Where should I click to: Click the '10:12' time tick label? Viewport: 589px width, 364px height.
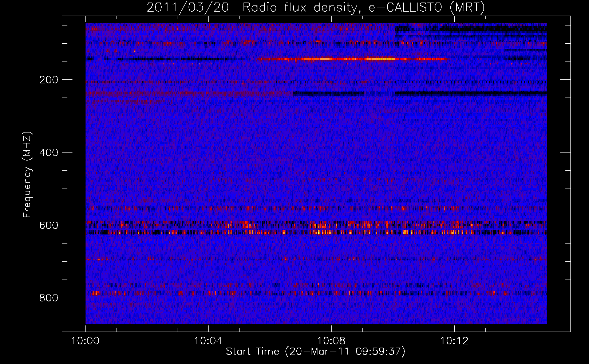point(454,341)
